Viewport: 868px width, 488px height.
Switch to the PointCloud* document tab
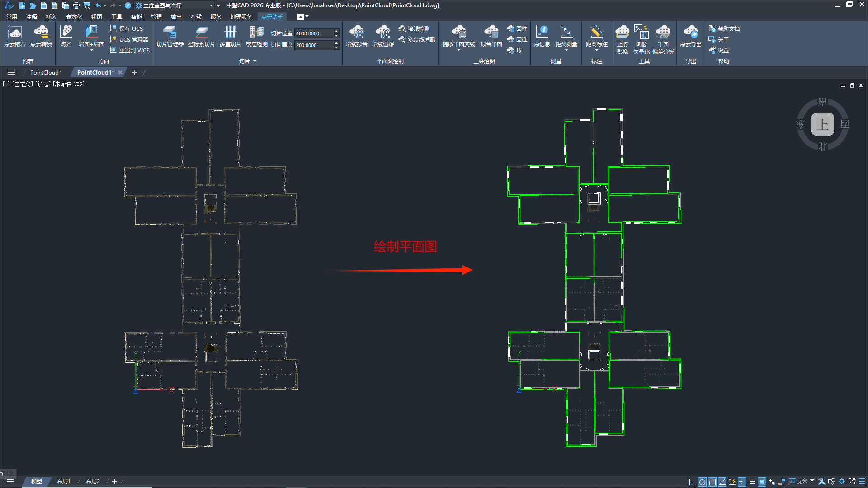pyautogui.click(x=45, y=72)
